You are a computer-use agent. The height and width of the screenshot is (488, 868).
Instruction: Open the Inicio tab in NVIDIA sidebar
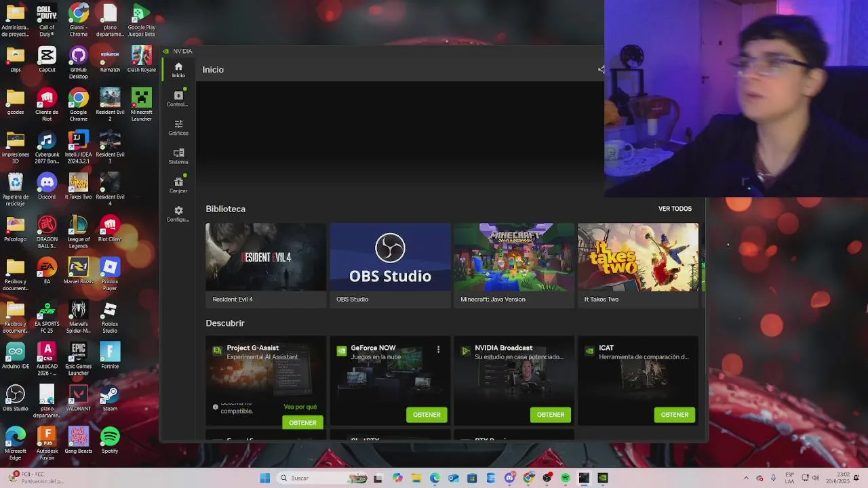click(178, 70)
